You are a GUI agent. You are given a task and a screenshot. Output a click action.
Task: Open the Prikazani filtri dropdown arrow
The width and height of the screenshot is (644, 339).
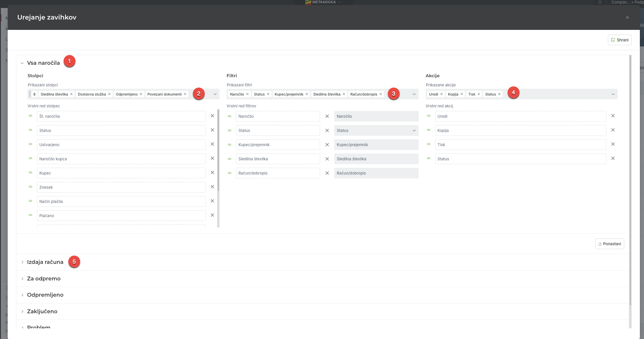414,94
